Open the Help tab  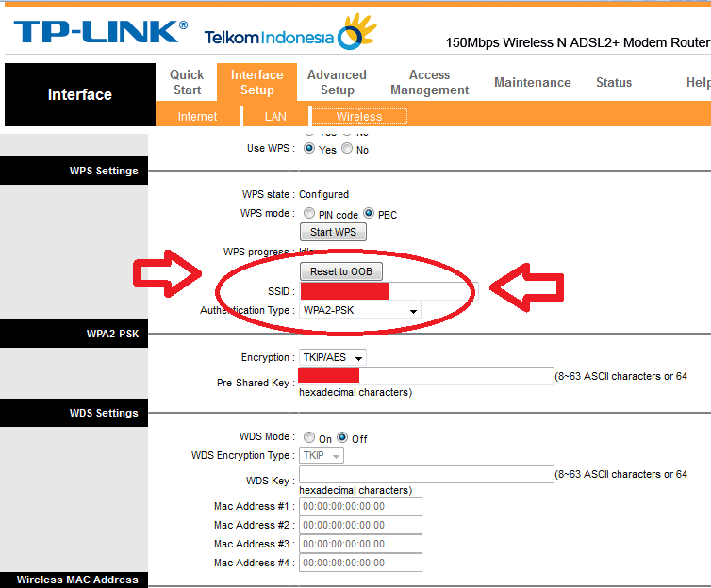[x=698, y=82]
